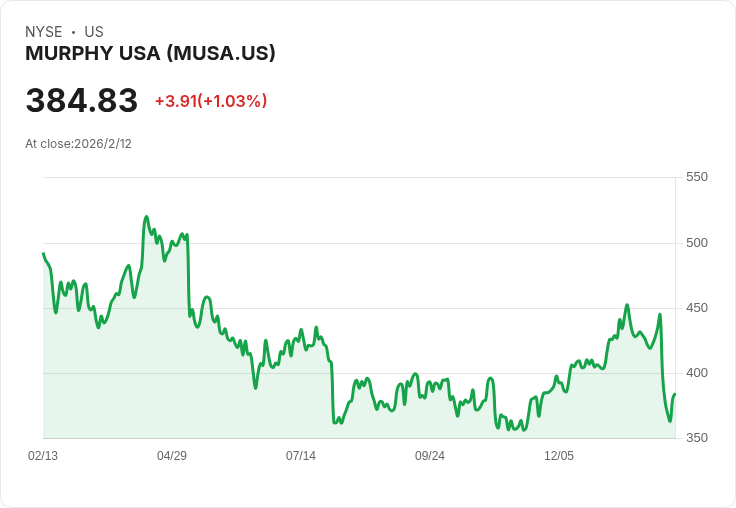Click the 07/14 date axis label

[x=301, y=456]
